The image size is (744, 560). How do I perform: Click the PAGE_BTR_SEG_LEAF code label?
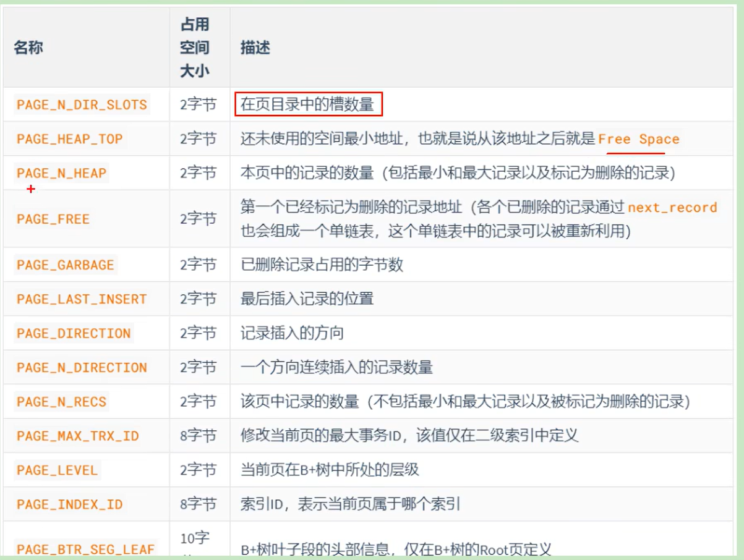point(85,549)
